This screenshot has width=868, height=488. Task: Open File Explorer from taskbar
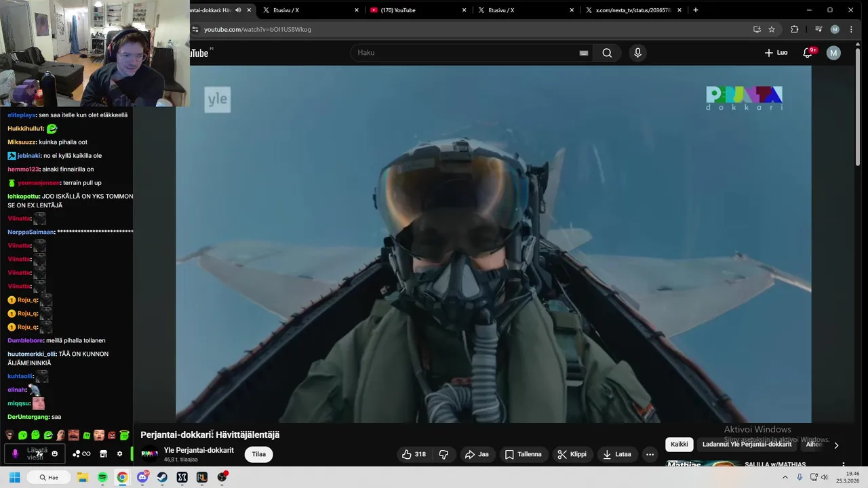point(83,477)
